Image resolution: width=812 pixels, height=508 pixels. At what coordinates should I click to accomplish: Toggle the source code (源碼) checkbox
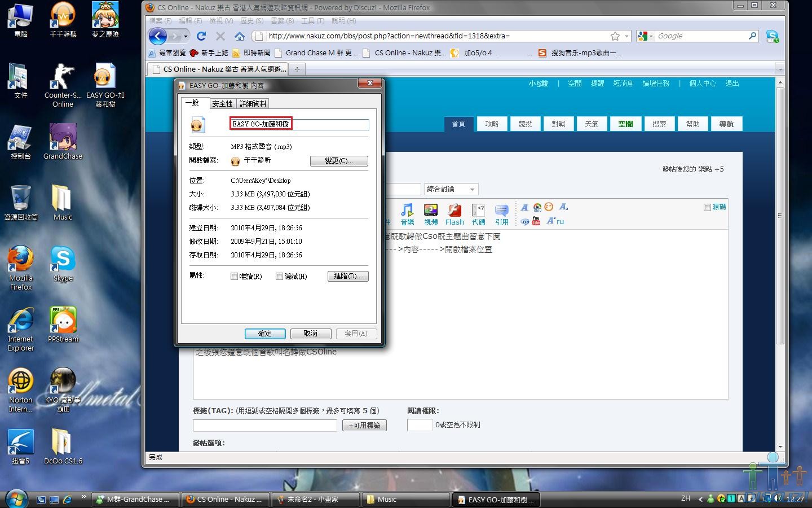tap(707, 207)
